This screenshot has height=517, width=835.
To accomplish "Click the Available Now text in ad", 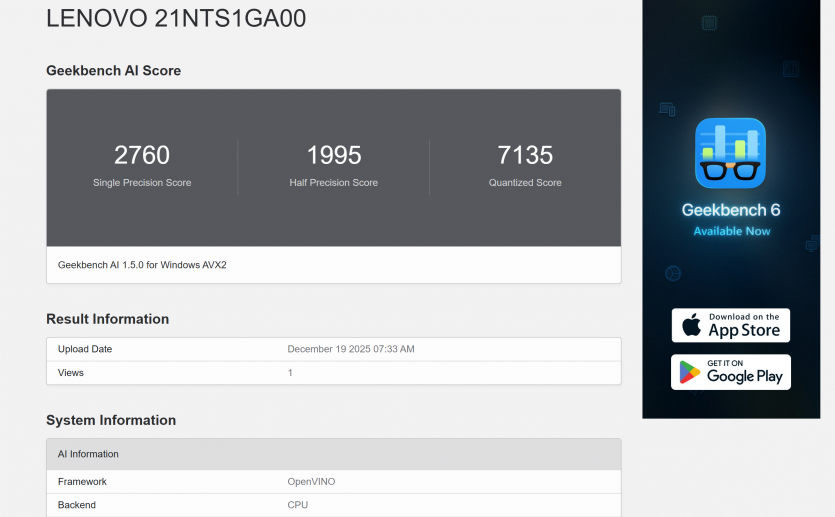I will (731, 231).
